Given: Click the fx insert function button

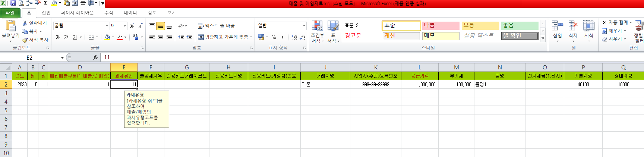Looking at the screenshot, I should (x=95, y=57).
